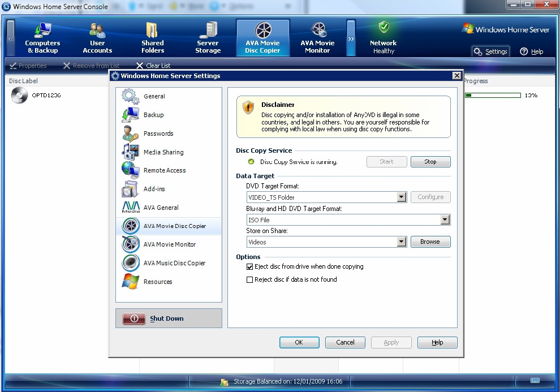Screen dimensions: 560x392
Task: Open Blu-ray and HD DVD Target Format dropdown
Action: click(x=445, y=220)
